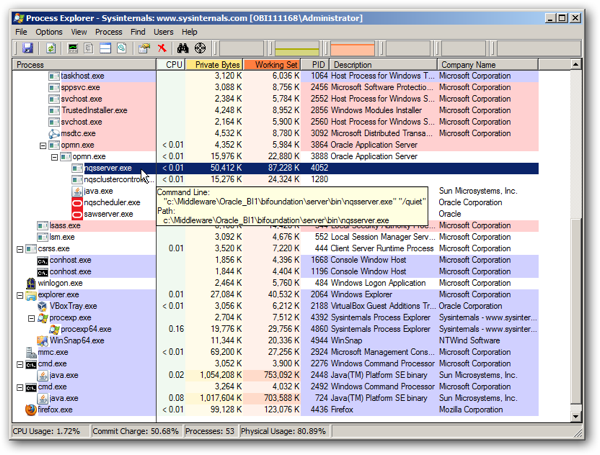The height and width of the screenshot is (455, 600).
Task: Click the CPU Usage status bar entry
Action: (x=51, y=431)
